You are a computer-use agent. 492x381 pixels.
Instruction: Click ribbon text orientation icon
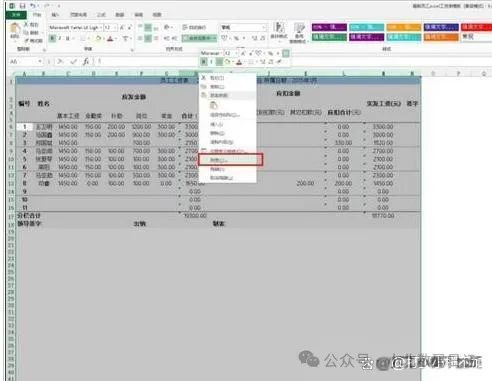point(167,27)
